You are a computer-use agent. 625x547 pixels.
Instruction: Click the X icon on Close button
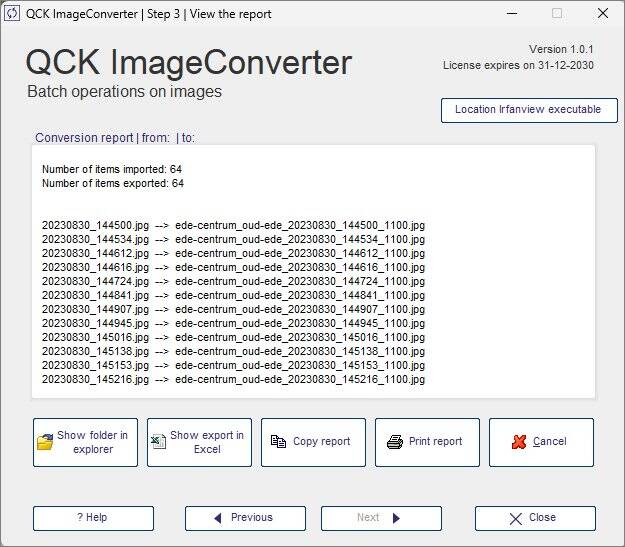[515, 518]
